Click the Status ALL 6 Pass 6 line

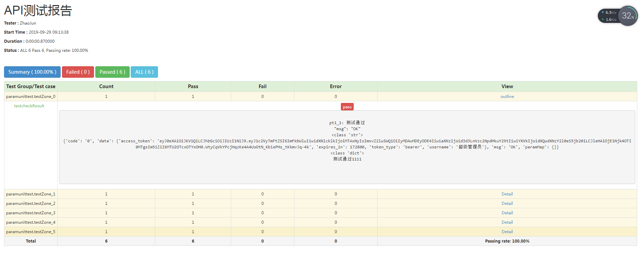(x=46, y=50)
